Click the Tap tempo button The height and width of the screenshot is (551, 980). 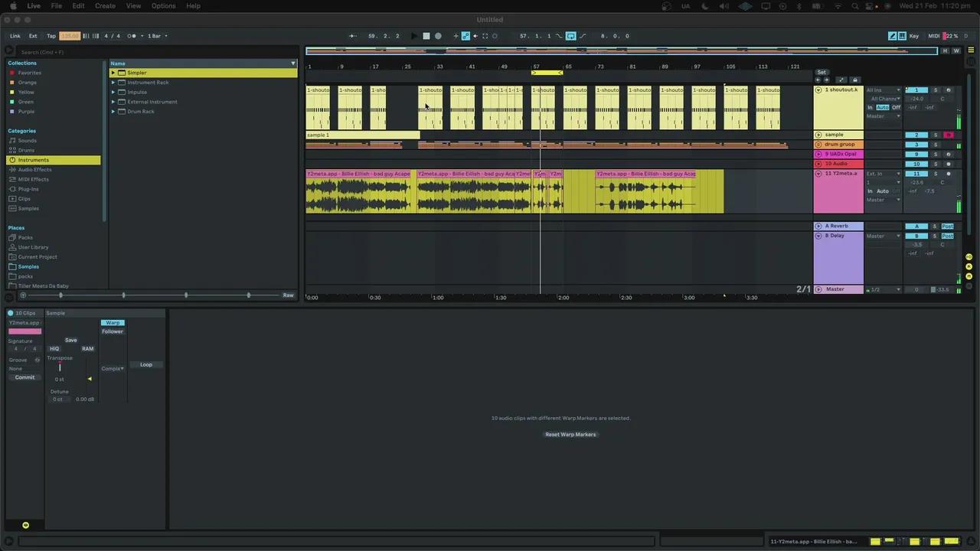click(x=51, y=36)
